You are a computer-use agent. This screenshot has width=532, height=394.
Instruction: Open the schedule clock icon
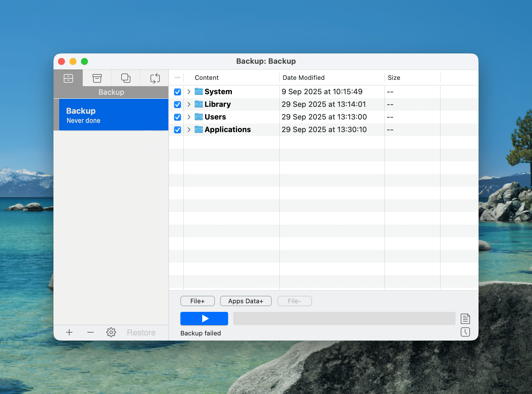pos(465,332)
